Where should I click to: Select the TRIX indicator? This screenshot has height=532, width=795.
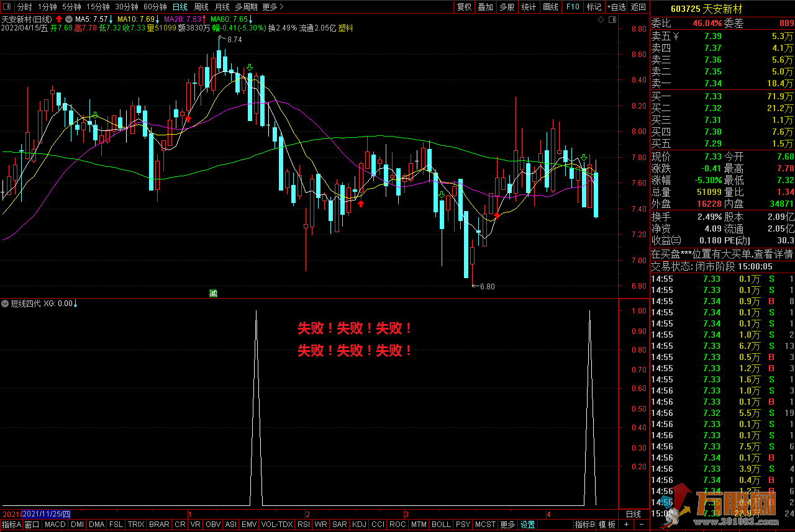click(x=136, y=525)
